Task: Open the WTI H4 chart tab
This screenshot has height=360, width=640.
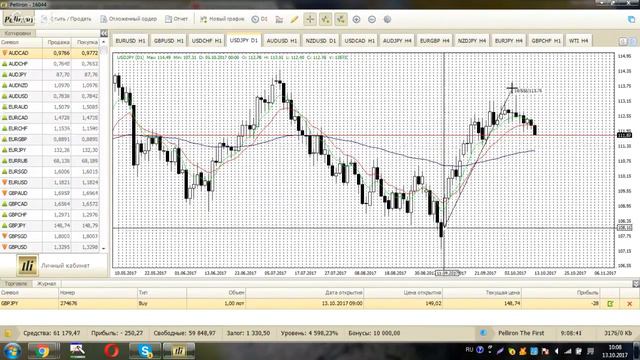Action: (578, 41)
